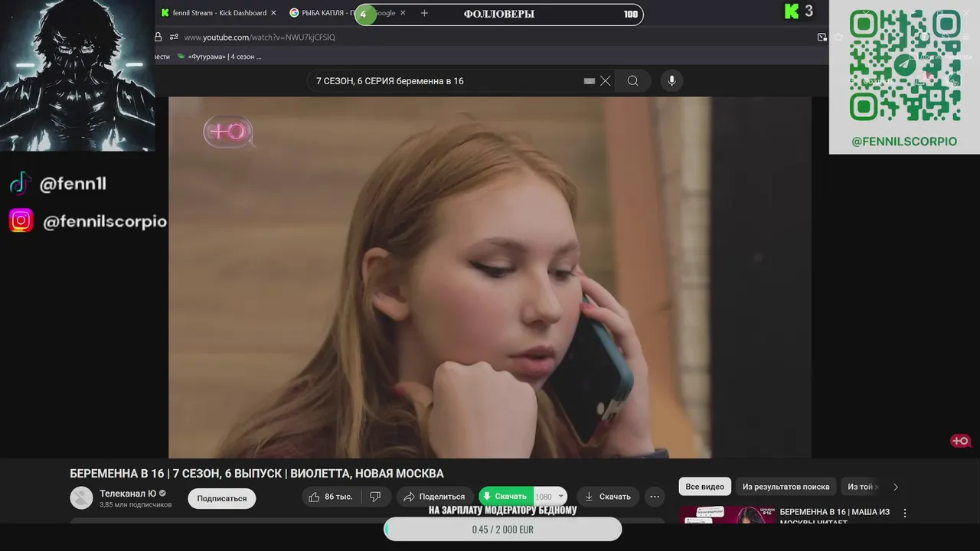
Task: Download using the green Скачать button
Action: click(505, 496)
